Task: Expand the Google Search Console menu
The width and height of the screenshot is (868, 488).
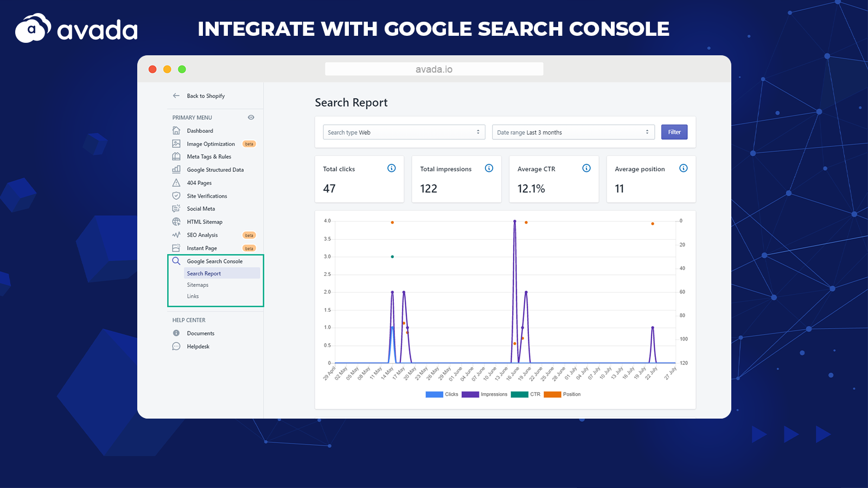Action: point(215,261)
